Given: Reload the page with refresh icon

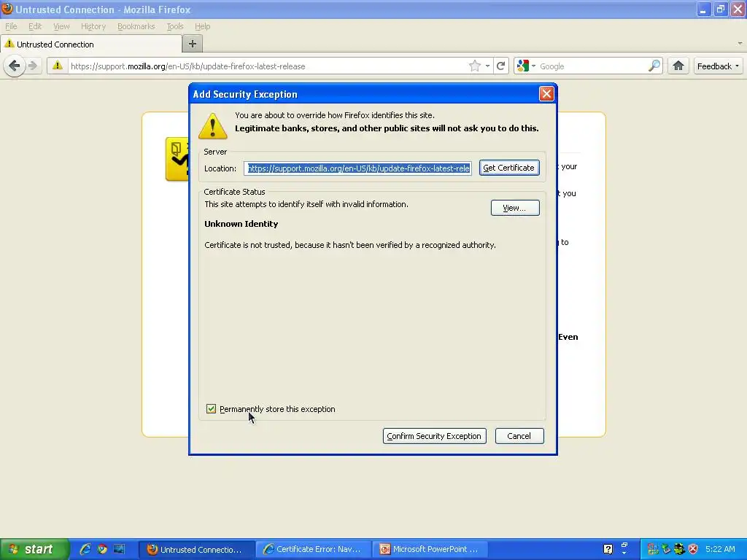Looking at the screenshot, I should pyautogui.click(x=500, y=66).
